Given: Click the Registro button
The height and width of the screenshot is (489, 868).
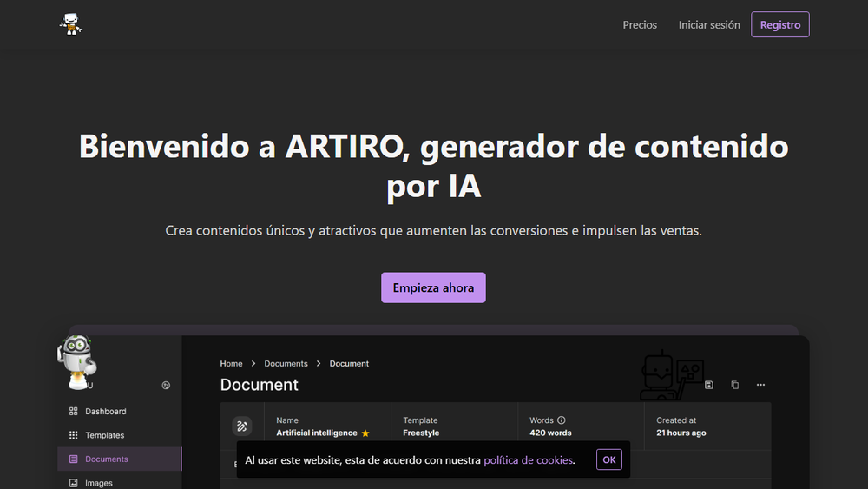Looking at the screenshot, I should (780, 24).
